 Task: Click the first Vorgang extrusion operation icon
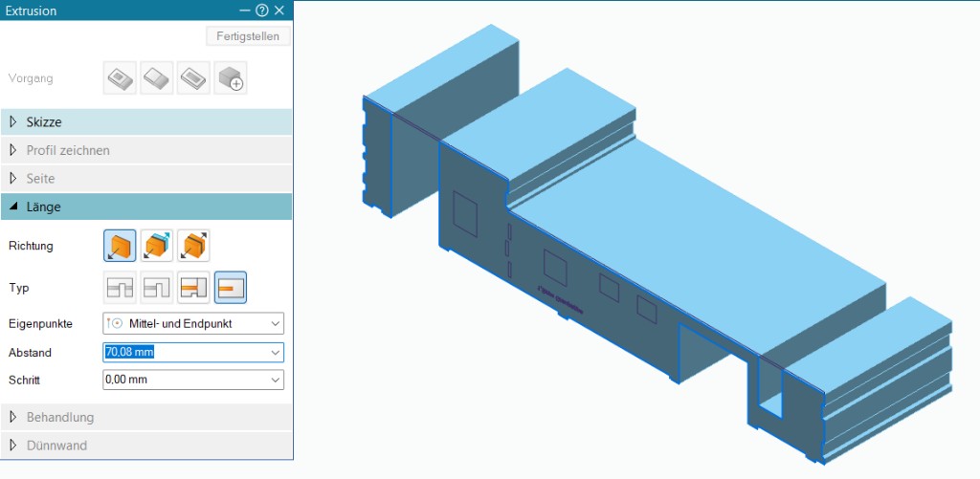pyautogui.click(x=120, y=78)
